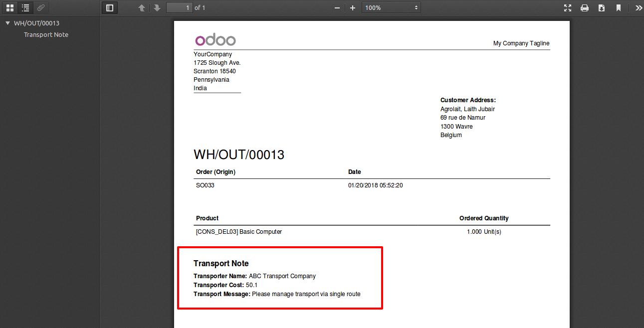
Task: Click the Odoo logo in document
Action: 215,40
